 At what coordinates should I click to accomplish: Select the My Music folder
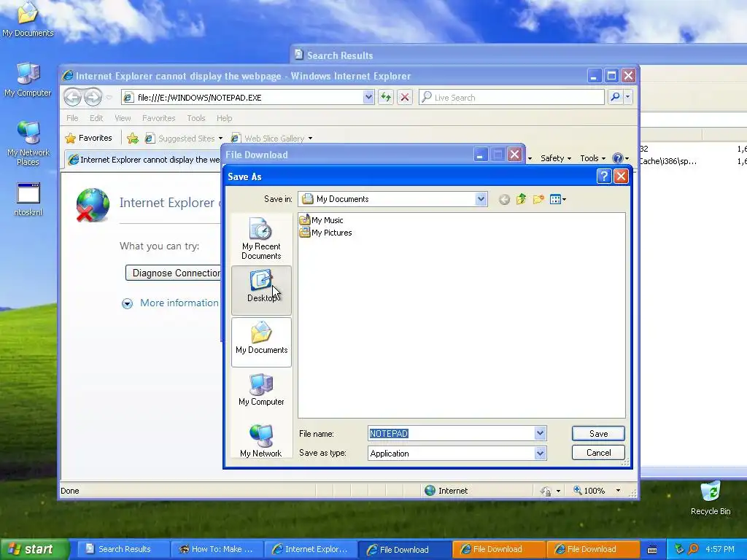pyautogui.click(x=321, y=220)
